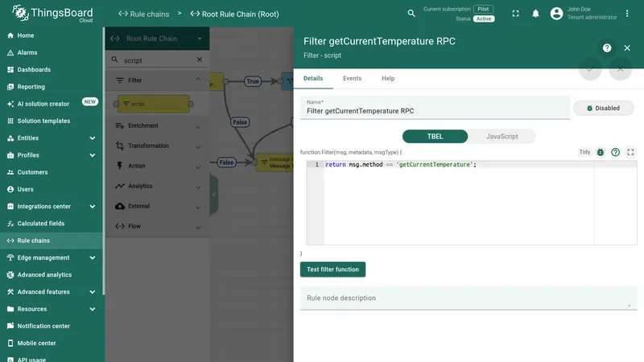Open Calculated fields page
Image resolution: width=644 pixels, height=362 pixels.
click(x=52, y=224)
